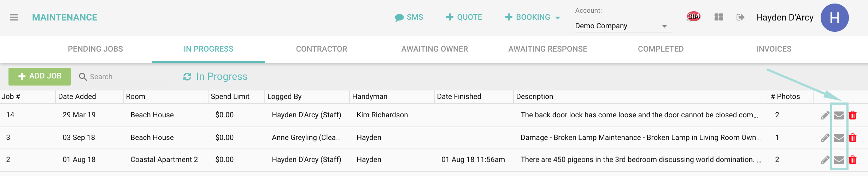
Task: Open the hamburger navigation menu
Action: coord(14,17)
